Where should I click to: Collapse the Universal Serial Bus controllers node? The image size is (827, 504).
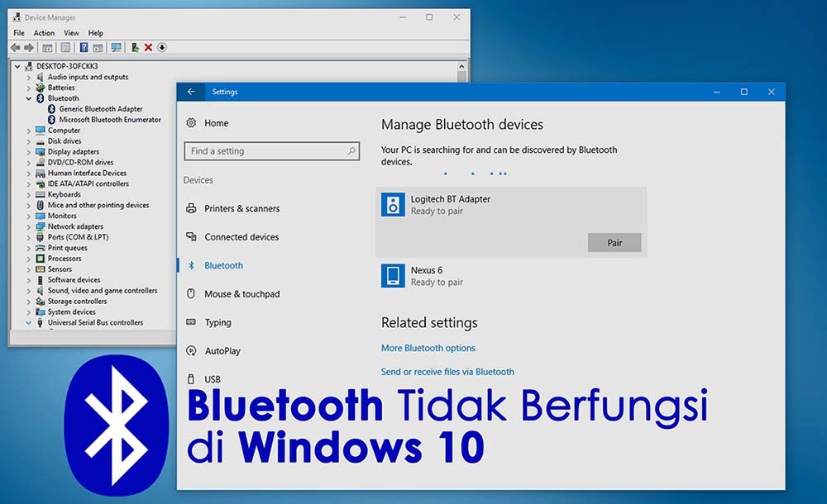[28, 323]
